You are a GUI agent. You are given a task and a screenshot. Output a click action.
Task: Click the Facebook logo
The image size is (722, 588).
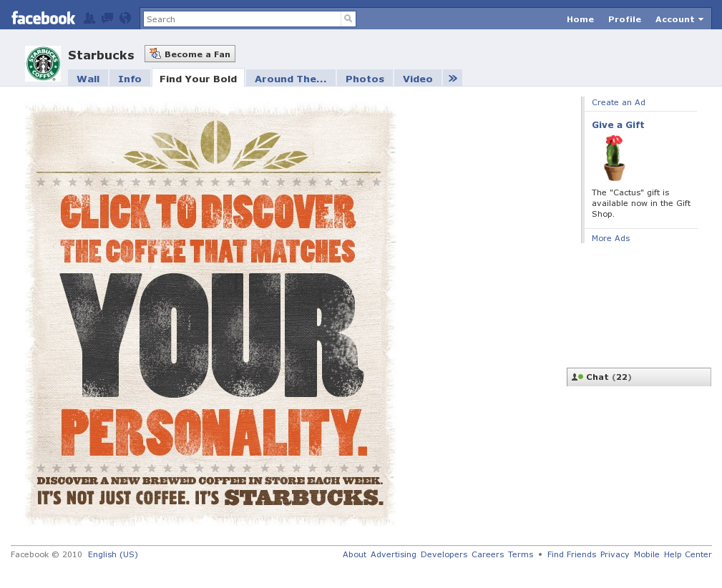[43, 19]
